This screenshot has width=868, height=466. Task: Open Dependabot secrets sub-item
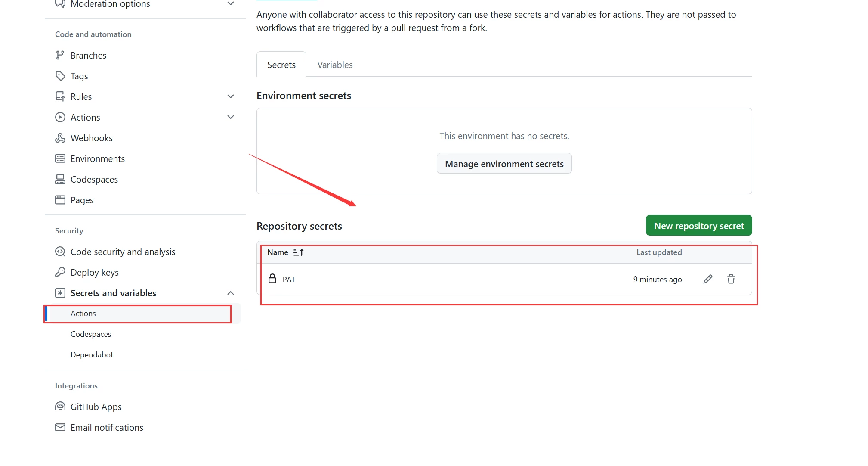(92, 355)
